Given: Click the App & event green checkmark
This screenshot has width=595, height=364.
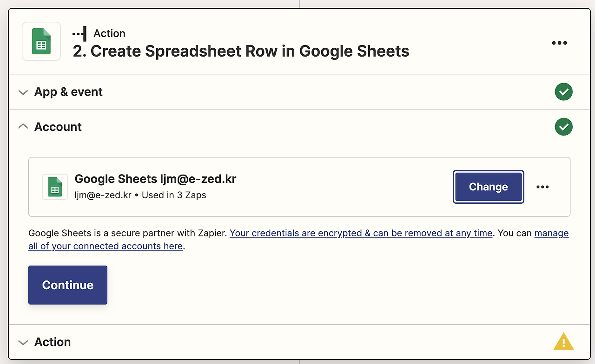Looking at the screenshot, I should pos(563,92).
